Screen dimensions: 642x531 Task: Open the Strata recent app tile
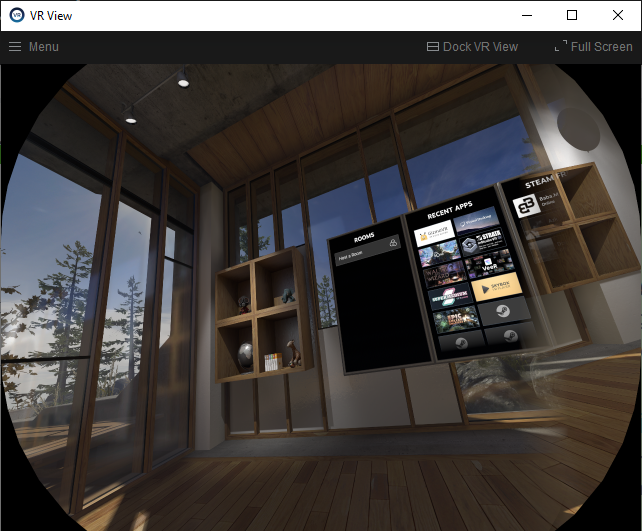coord(484,241)
